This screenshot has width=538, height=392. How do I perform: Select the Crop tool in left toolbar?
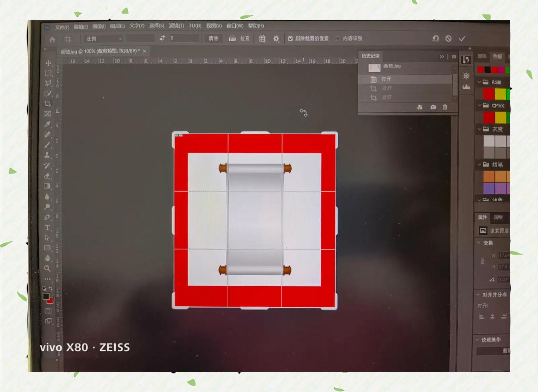(x=48, y=104)
